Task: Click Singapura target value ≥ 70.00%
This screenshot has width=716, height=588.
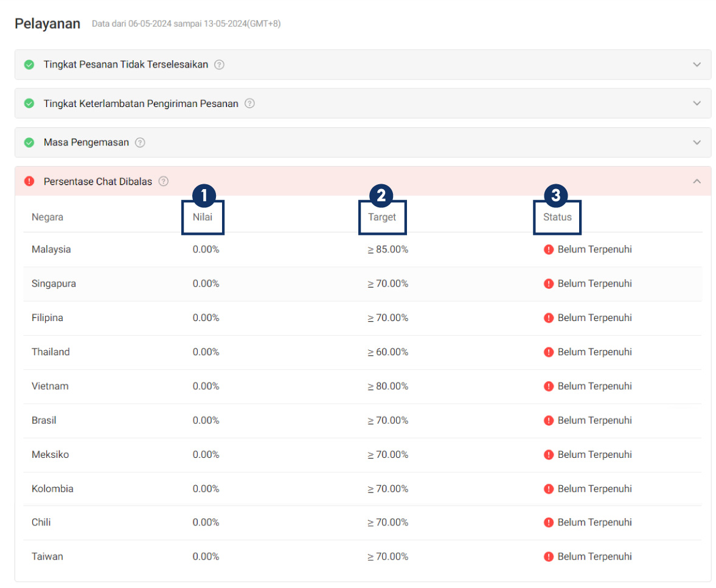Action: click(388, 284)
